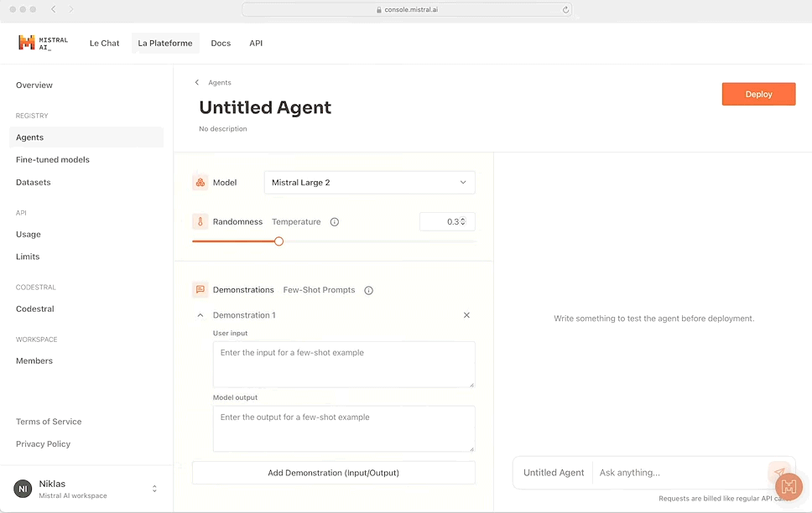
Task: Click Add Demonstration (Input/Output) button
Action: (x=334, y=473)
